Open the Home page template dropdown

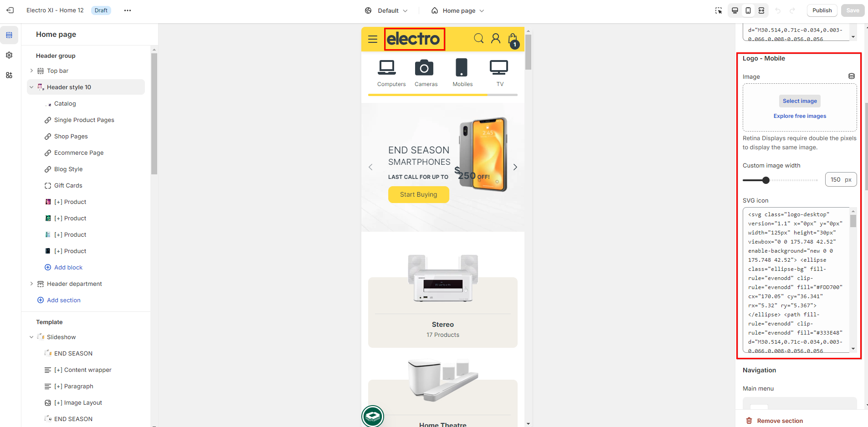tap(457, 10)
